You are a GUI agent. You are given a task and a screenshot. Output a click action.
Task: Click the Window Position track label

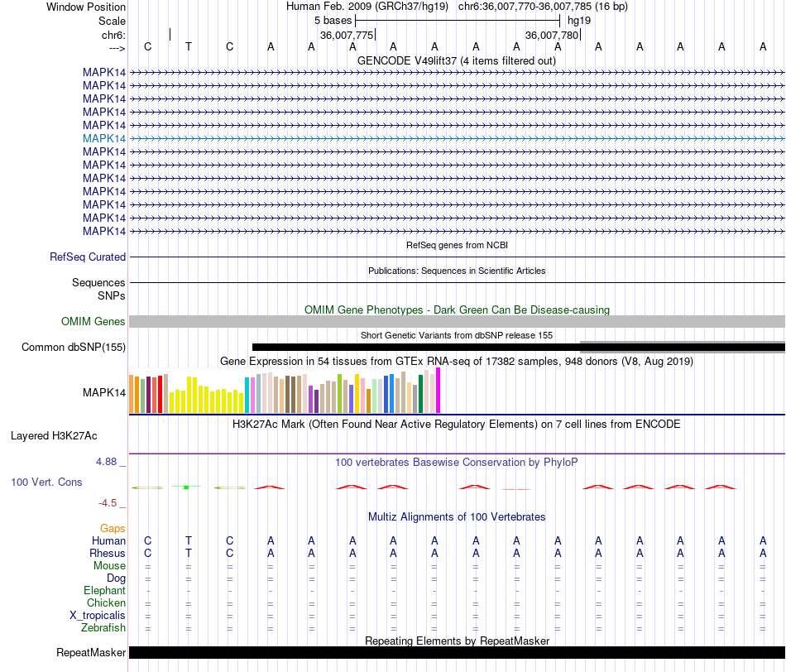point(86,7)
